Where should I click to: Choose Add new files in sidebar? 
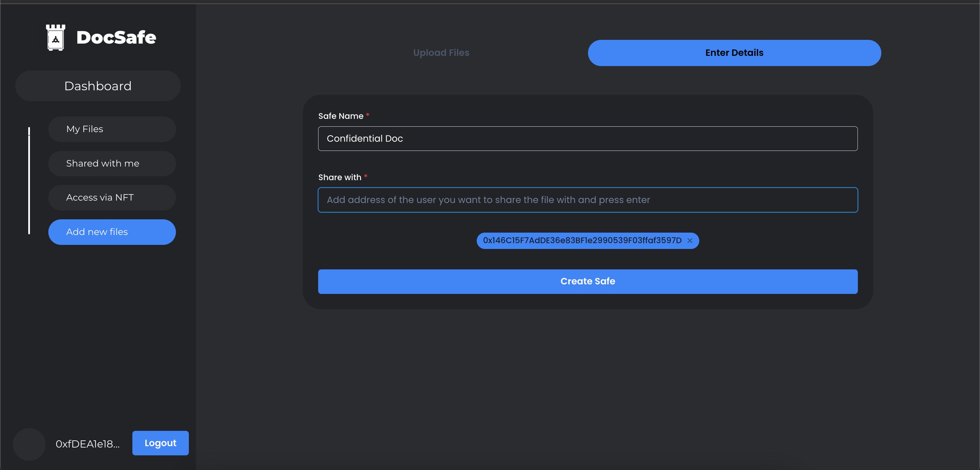pos(112,232)
